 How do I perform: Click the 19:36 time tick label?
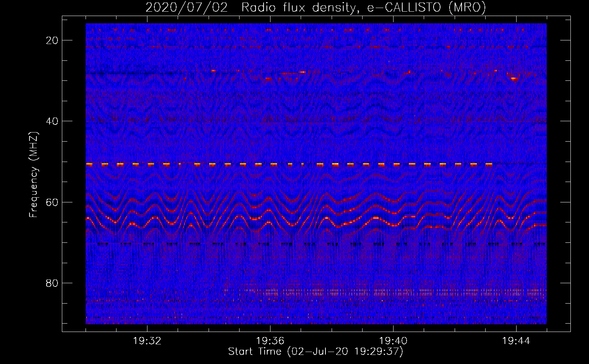[270, 341]
